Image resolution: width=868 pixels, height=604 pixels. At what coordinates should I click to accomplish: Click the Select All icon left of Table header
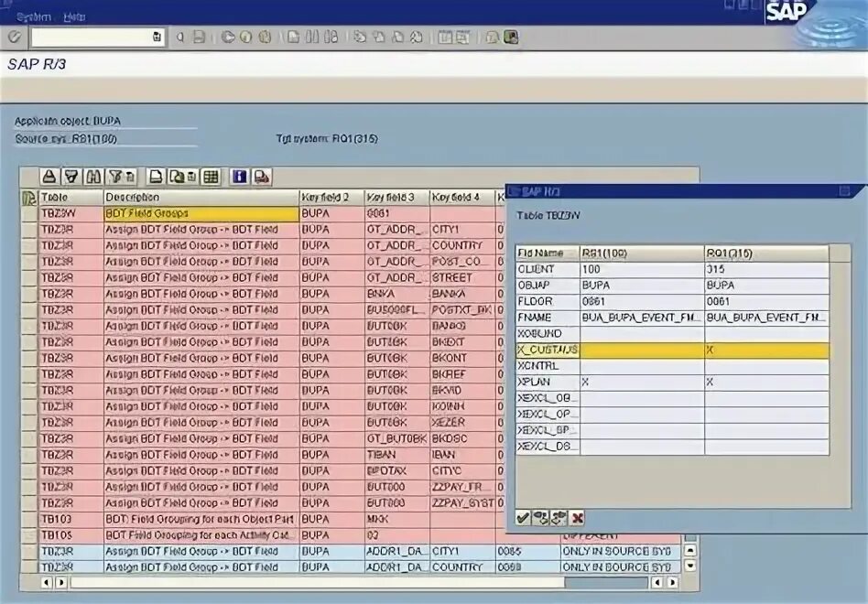pos(28,198)
